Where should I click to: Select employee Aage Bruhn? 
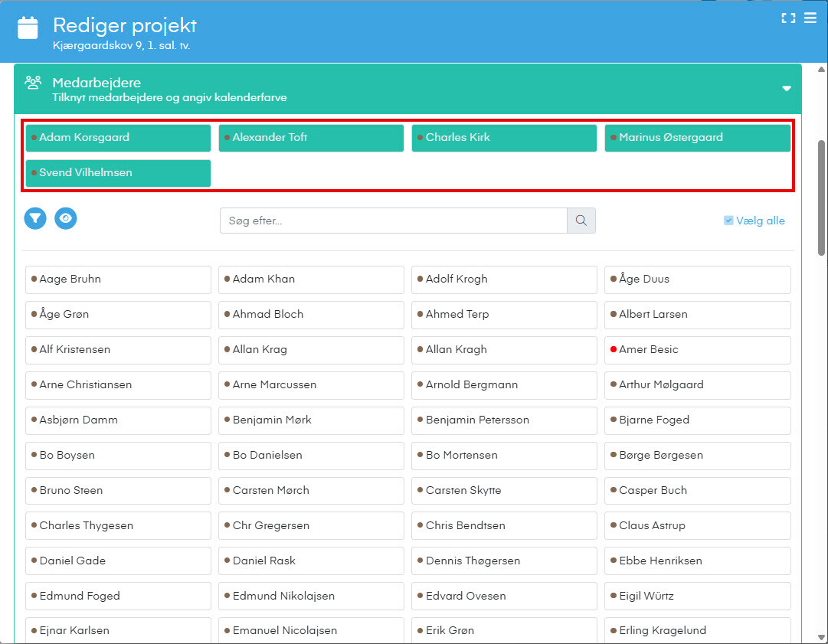coord(118,280)
